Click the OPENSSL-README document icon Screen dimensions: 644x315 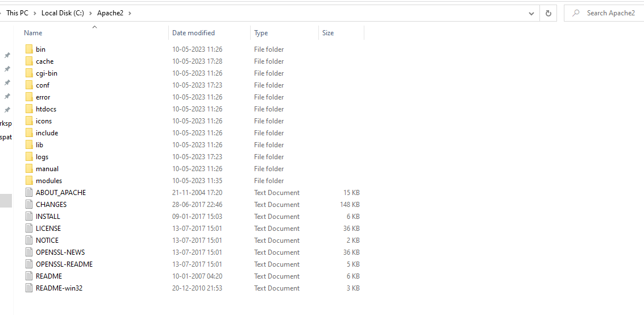click(29, 264)
